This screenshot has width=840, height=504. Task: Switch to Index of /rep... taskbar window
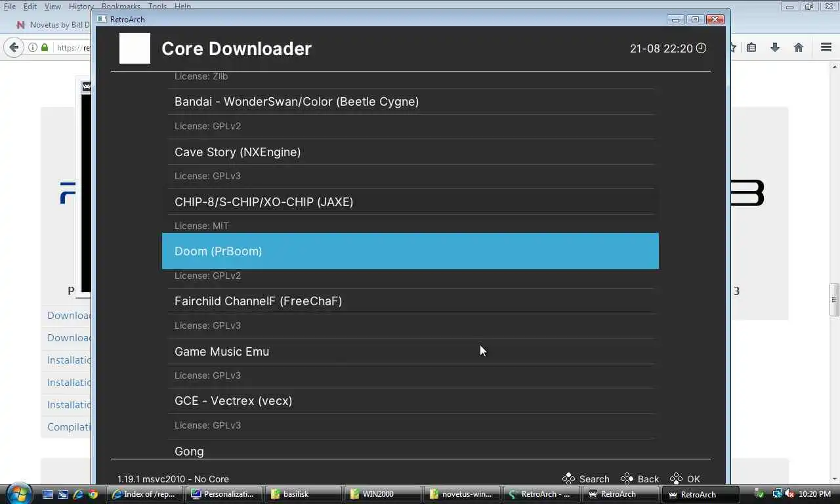click(146, 494)
